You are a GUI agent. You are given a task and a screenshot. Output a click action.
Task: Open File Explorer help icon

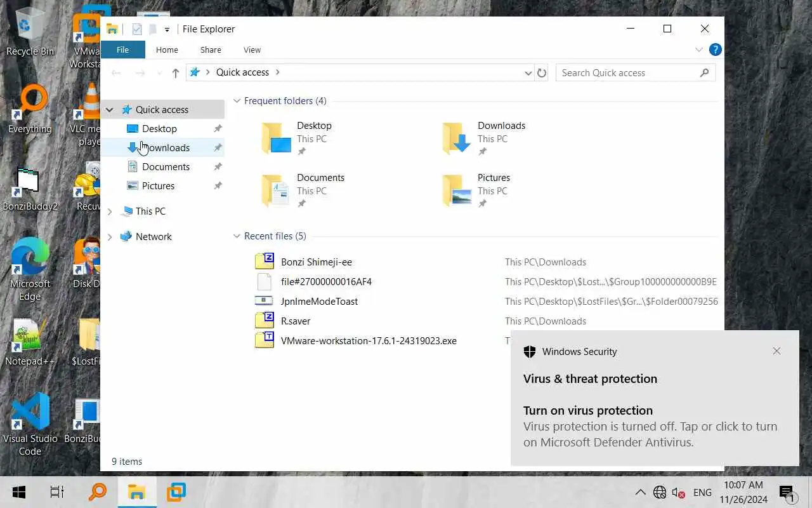pos(715,50)
